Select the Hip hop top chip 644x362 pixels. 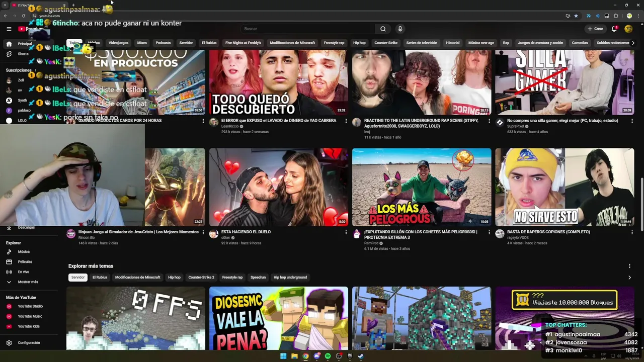(x=359, y=43)
